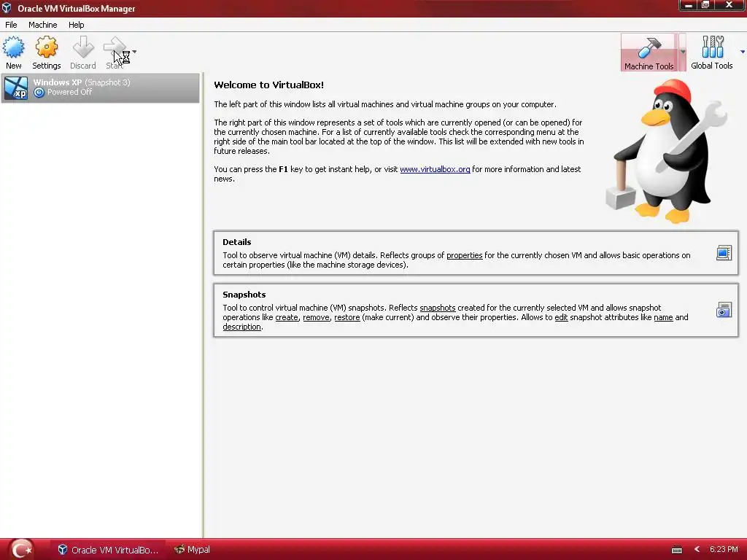Open the Machine menu

click(x=43, y=25)
